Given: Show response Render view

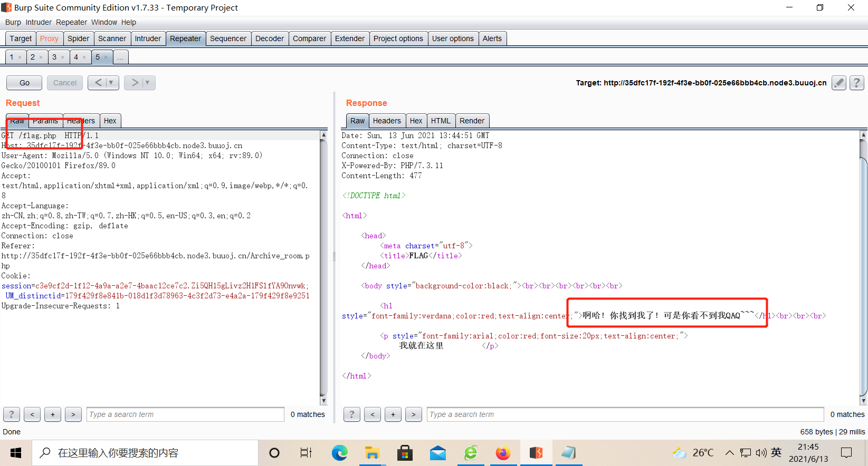Looking at the screenshot, I should (472, 121).
